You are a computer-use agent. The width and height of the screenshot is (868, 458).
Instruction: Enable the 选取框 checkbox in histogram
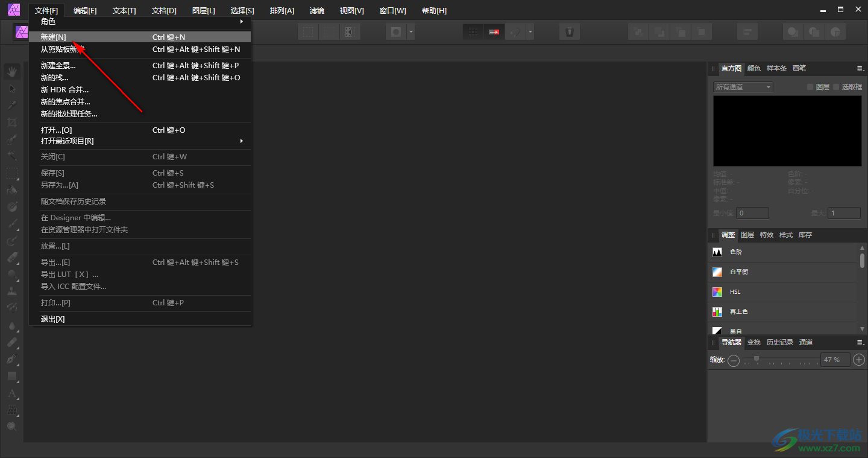coord(836,87)
